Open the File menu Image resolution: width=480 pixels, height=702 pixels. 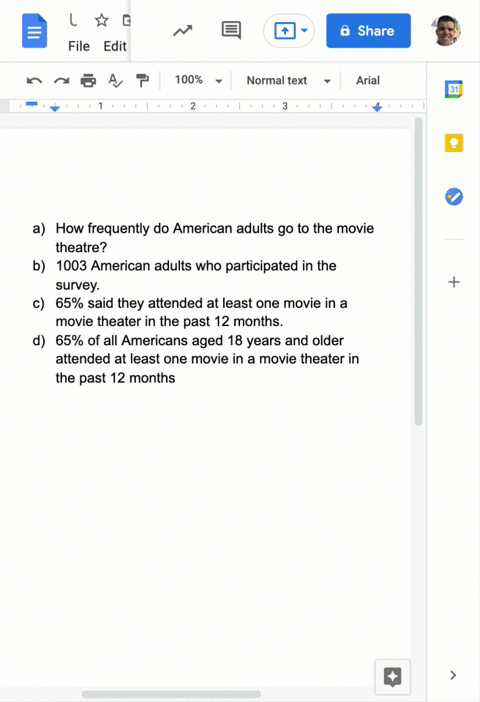(79, 46)
